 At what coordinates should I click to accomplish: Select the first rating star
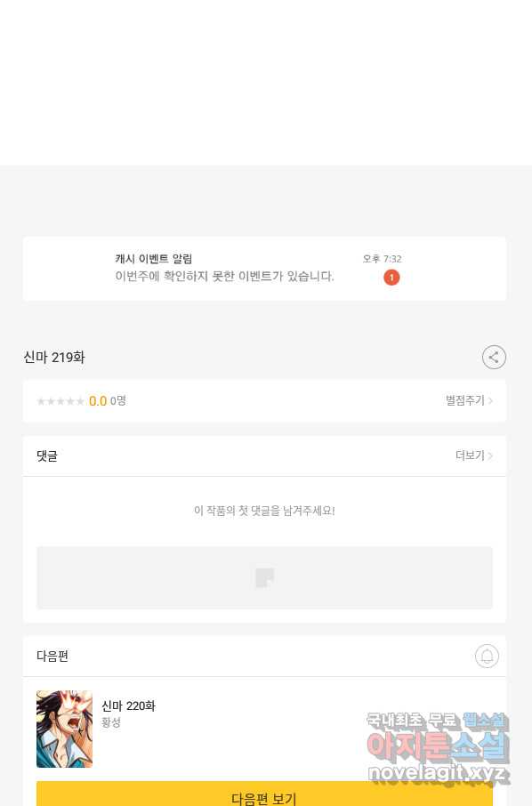pos(41,401)
